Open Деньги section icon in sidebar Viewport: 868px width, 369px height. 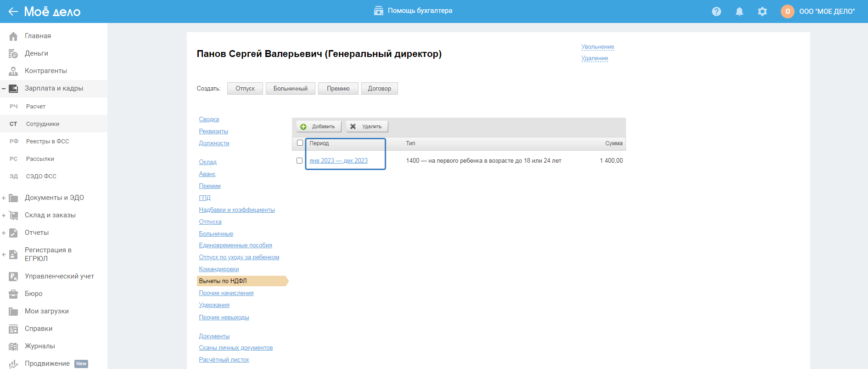point(13,53)
